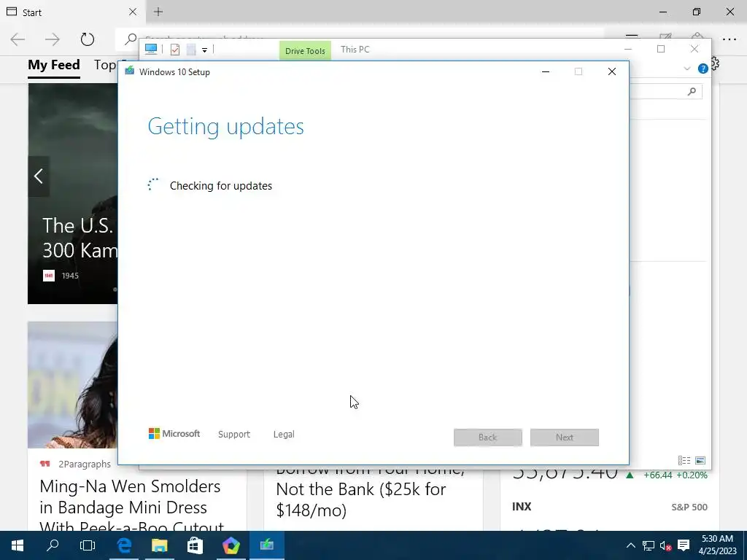Screen dimensions: 747x560
Task: Switch Explorer to large icons view
Action: [700, 461]
